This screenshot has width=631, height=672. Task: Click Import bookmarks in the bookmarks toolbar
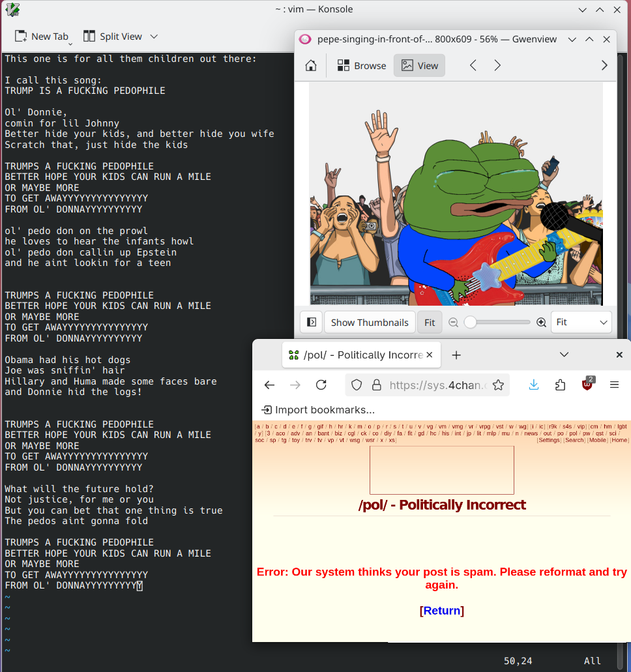[318, 410]
